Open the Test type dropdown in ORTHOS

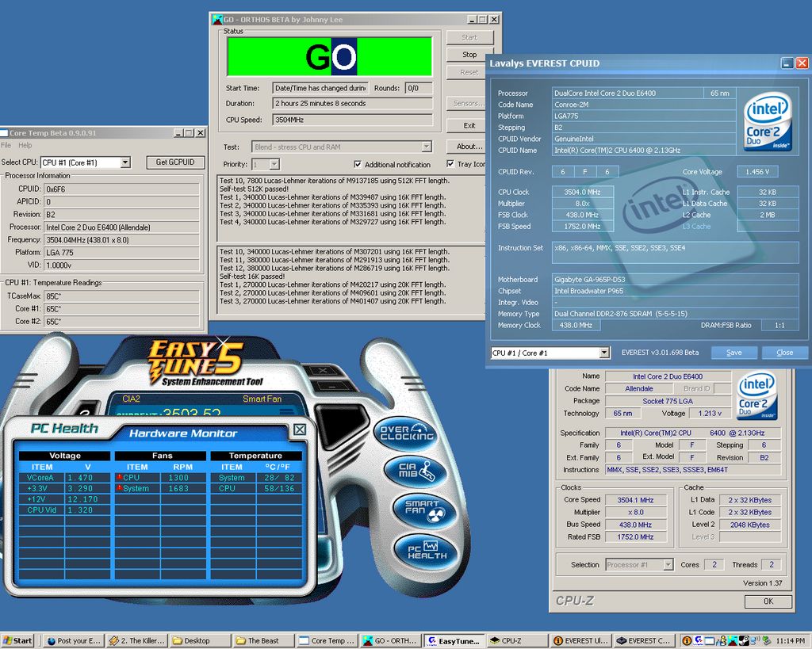(426, 147)
